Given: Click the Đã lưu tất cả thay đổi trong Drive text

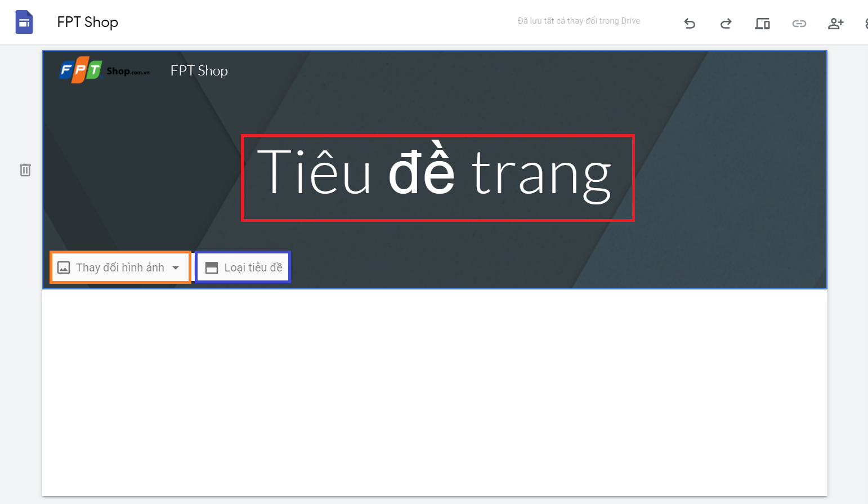Looking at the screenshot, I should pos(578,21).
